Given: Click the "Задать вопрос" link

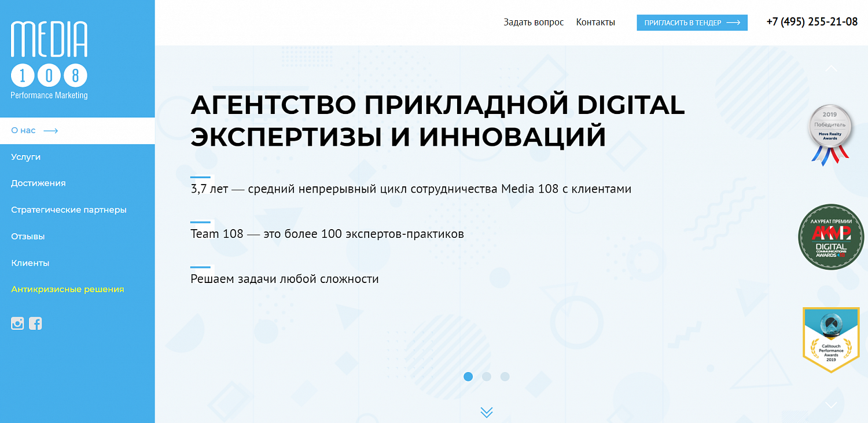Looking at the screenshot, I should click(534, 23).
